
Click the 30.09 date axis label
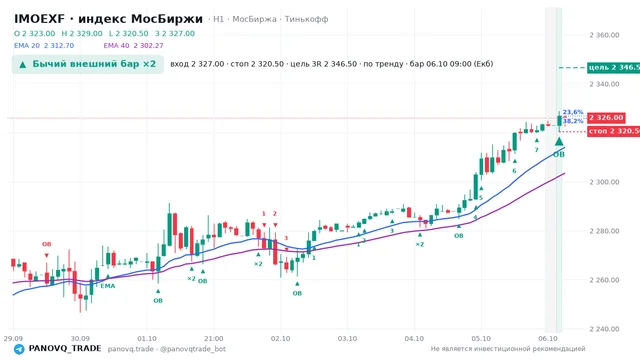[80, 339]
